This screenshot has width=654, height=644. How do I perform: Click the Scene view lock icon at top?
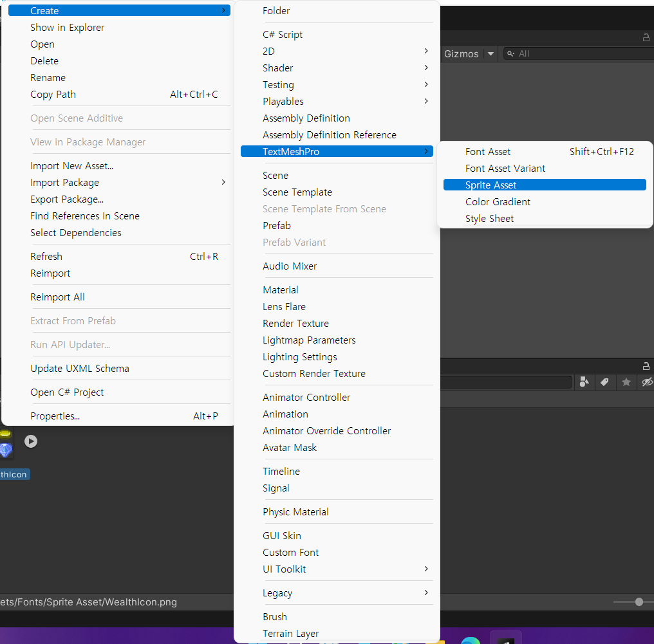[646, 38]
